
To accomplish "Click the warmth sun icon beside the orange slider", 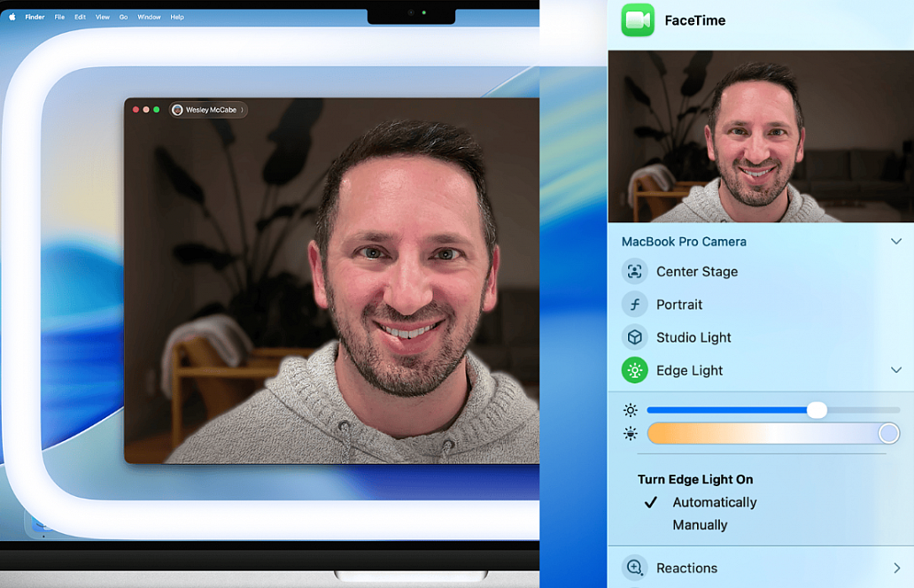I will pos(631,433).
